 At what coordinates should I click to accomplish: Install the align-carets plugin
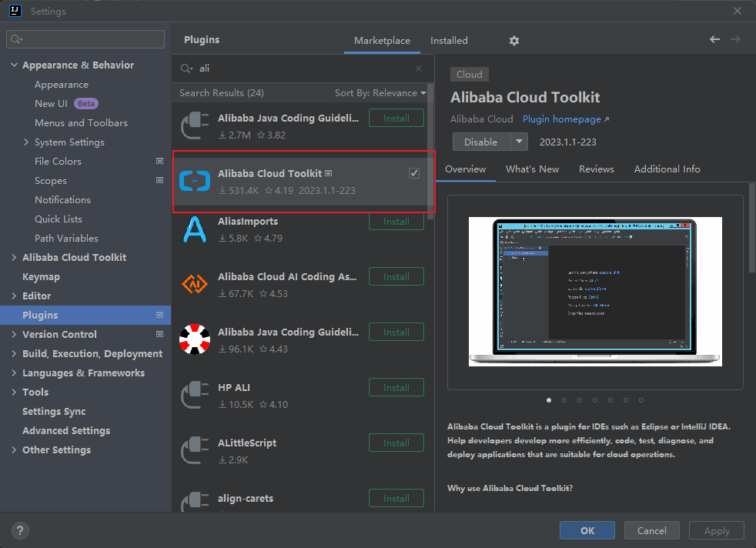[396, 499]
